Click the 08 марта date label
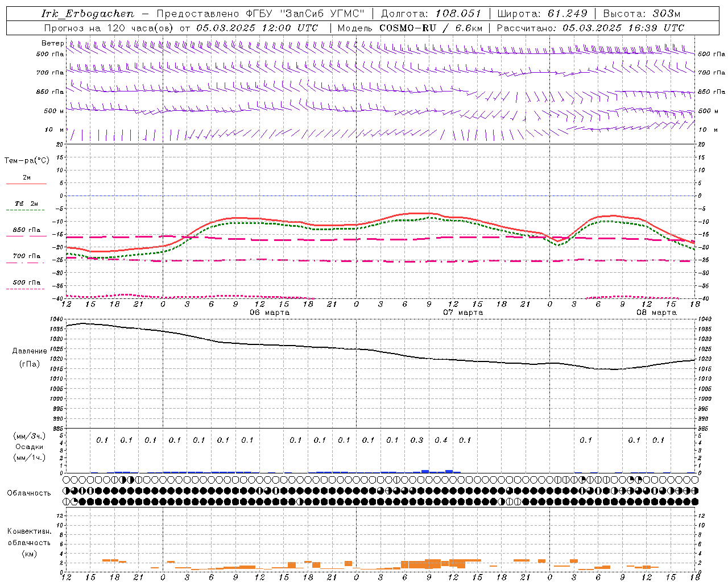The height and width of the screenshot is (582, 728). (656, 312)
